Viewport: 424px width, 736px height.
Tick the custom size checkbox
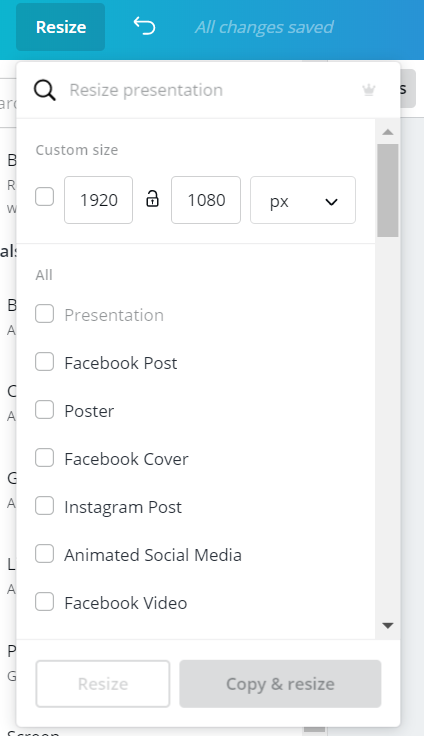45,197
